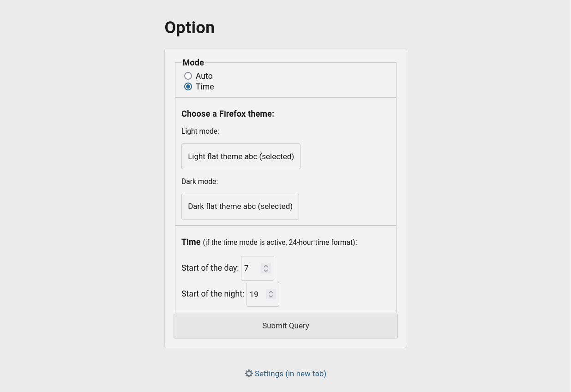Viewport: 571px width, 392px height.
Task: Click the "Auto" label text
Action: click(204, 76)
